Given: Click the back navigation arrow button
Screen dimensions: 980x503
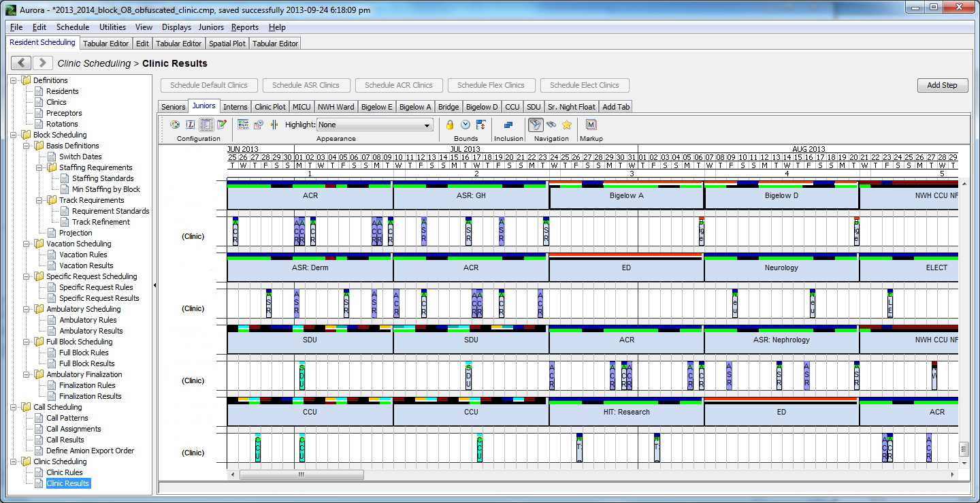Looking at the screenshot, I should [21, 63].
